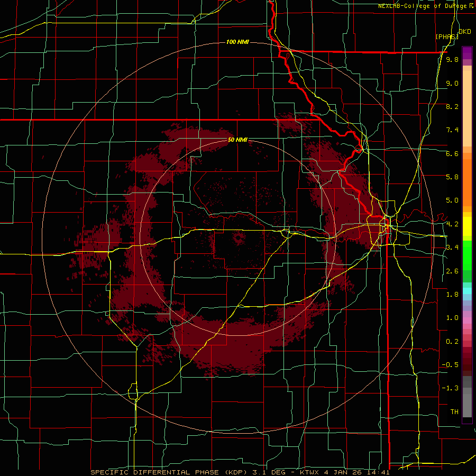Click the radar site center of the rings
Image resolution: width=476 pixels, height=476 pixels.
coord(238,238)
